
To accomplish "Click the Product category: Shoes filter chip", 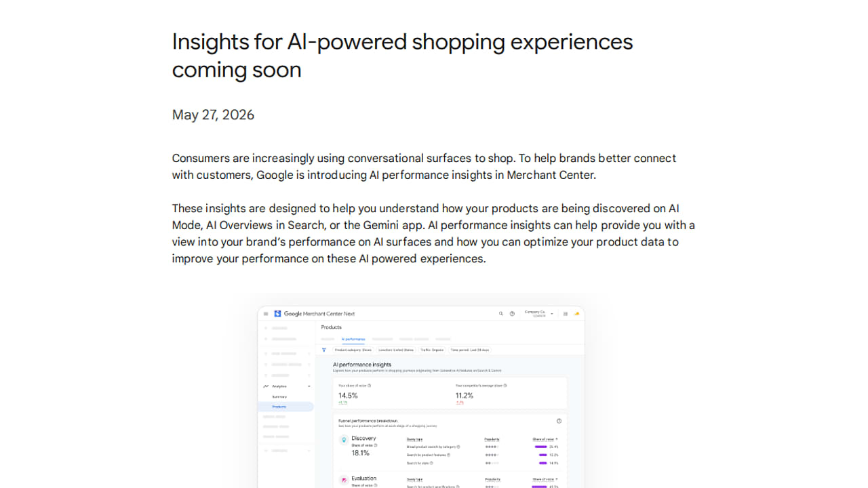I will pyautogui.click(x=353, y=350).
